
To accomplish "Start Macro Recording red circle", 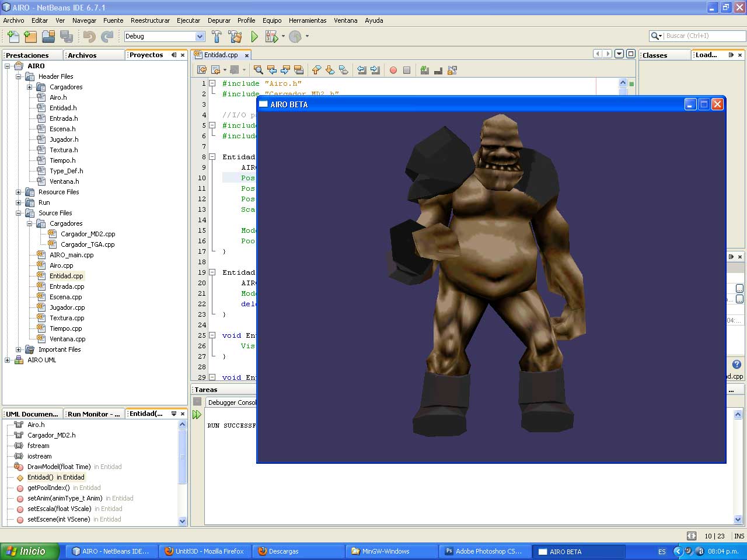I will click(393, 70).
